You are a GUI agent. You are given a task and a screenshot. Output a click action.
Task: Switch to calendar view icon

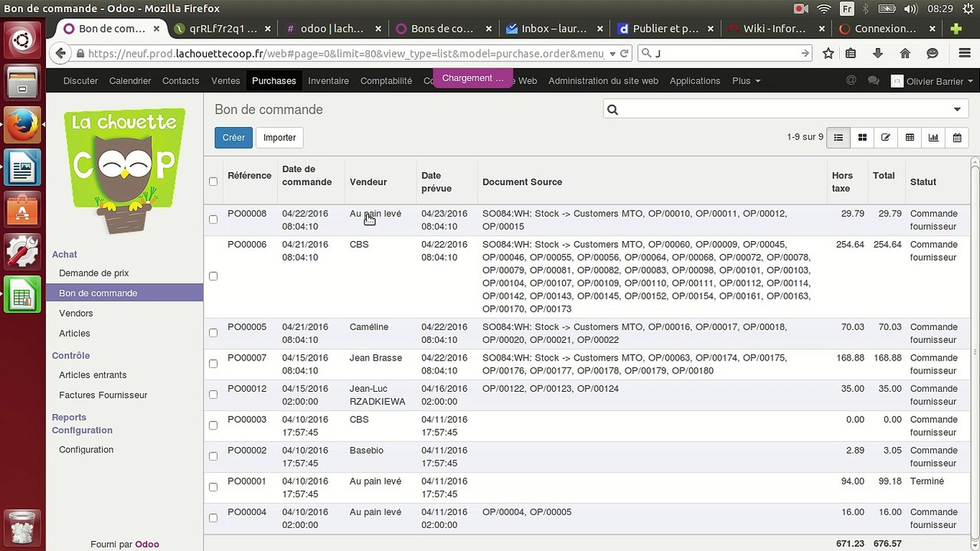(957, 138)
